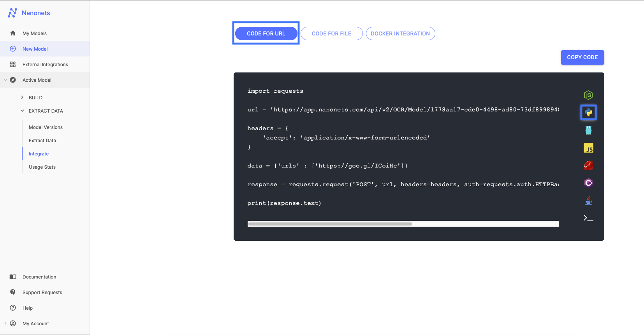
Task: Click the Support Requests chat icon
Action: (13, 292)
